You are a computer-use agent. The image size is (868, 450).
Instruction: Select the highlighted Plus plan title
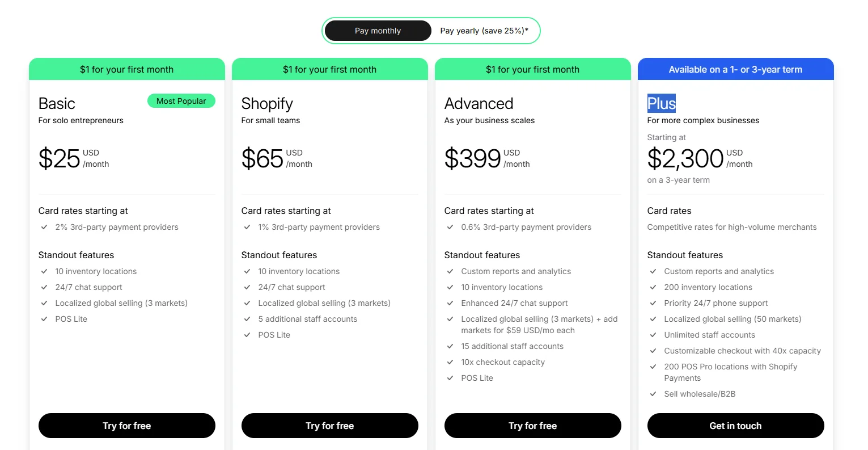click(x=661, y=103)
